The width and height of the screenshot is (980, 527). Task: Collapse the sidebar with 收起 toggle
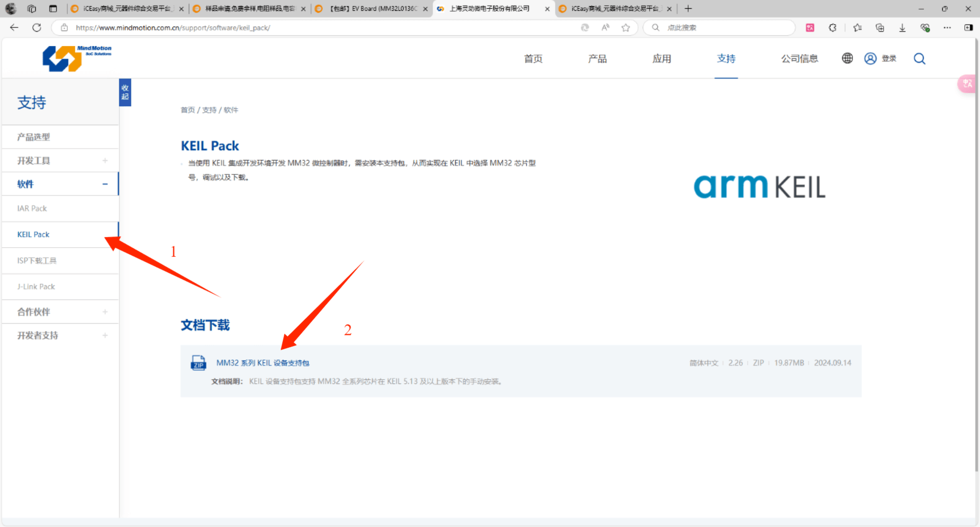tap(125, 92)
